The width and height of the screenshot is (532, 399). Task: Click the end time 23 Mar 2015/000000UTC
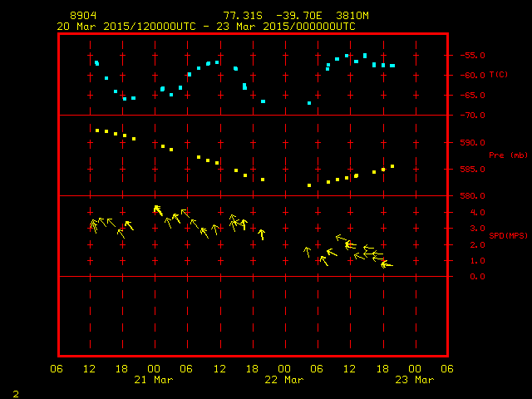coord(286,27)
